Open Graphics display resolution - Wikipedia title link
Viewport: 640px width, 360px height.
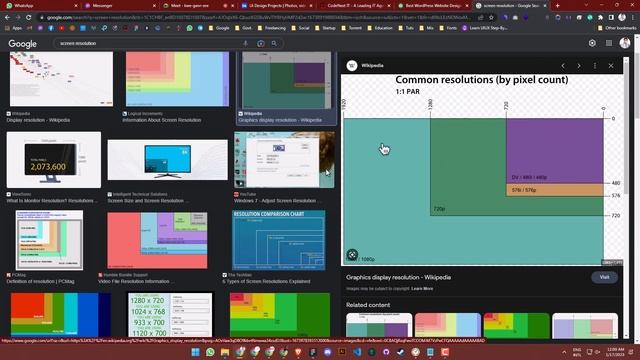click(398, 277)
